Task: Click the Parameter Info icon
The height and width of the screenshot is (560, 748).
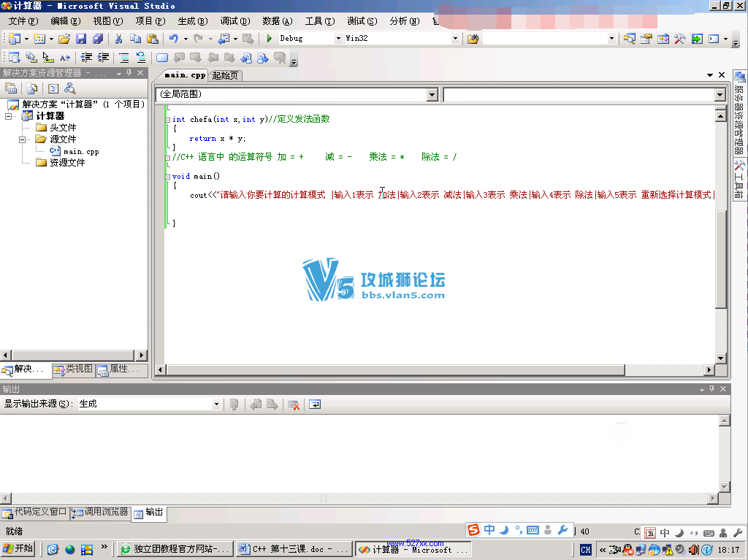Action: click(x=31, y=58)
